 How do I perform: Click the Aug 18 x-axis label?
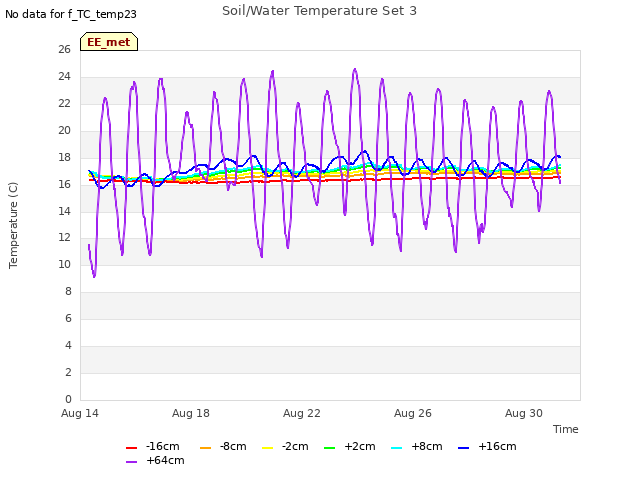(191, 413)
